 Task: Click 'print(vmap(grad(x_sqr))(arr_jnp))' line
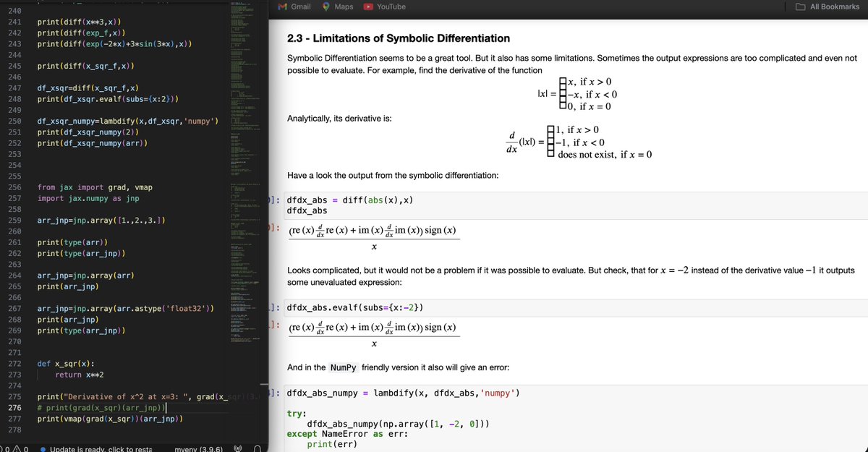tap(109, 419)
